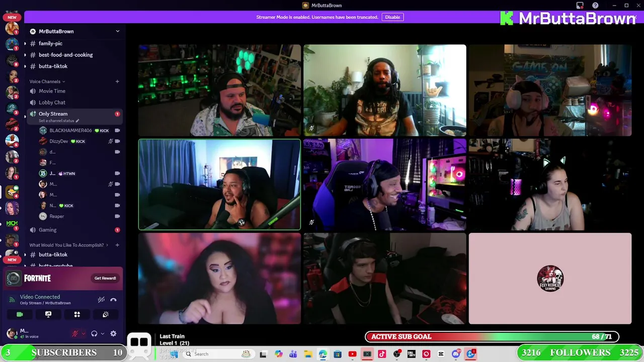Image resolution: width=644 pixels, height=362 pixels.
Task: Open File Explorer from the taskbar
Action: [307, 354]
